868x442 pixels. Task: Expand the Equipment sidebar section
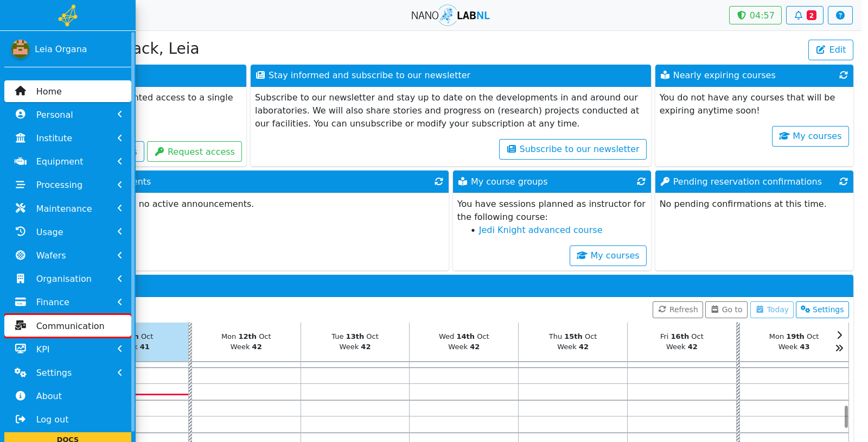point(68,161)
